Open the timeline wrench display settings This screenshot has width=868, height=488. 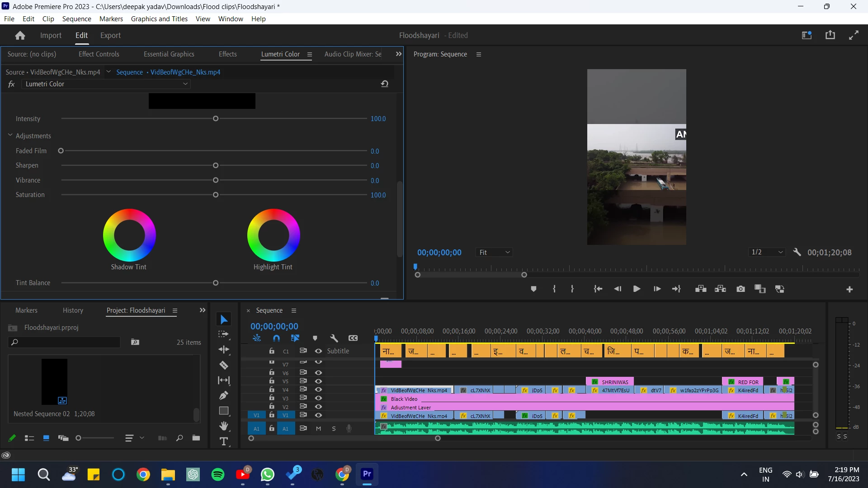click(x=334, y=338)
